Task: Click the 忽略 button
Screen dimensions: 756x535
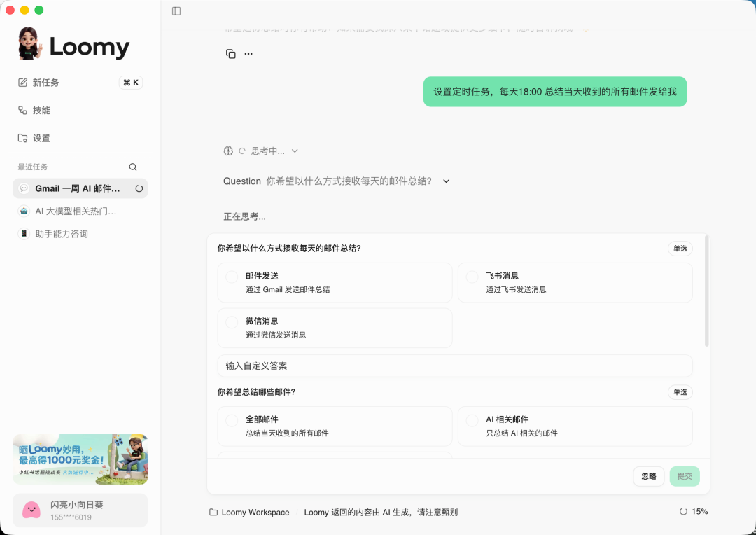Action: [648, 476]
